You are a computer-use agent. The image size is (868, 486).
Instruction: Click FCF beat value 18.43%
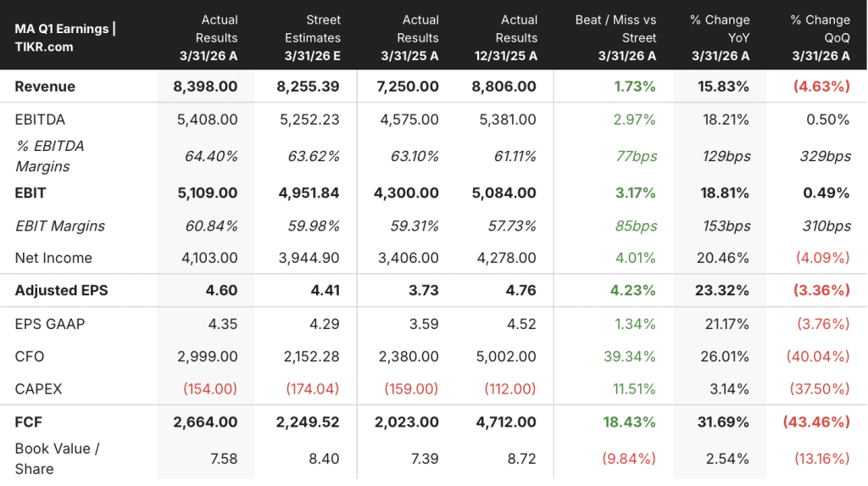[629, 422]
